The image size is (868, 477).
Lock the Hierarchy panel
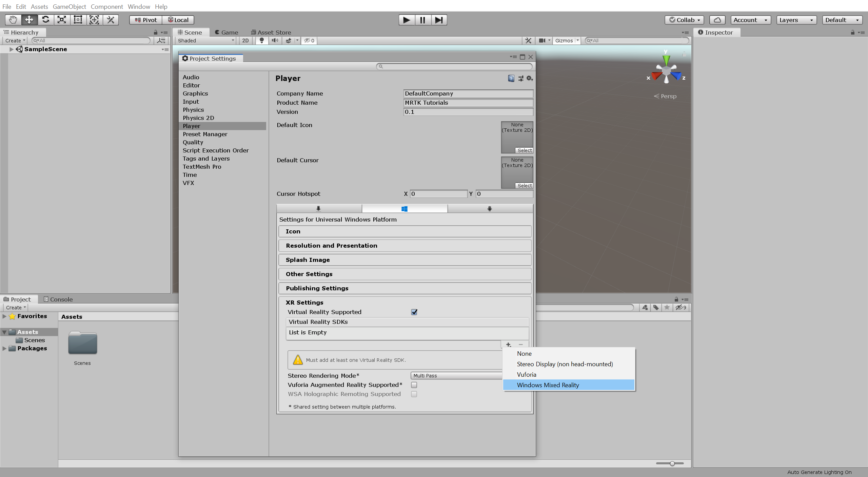point(156,33)
